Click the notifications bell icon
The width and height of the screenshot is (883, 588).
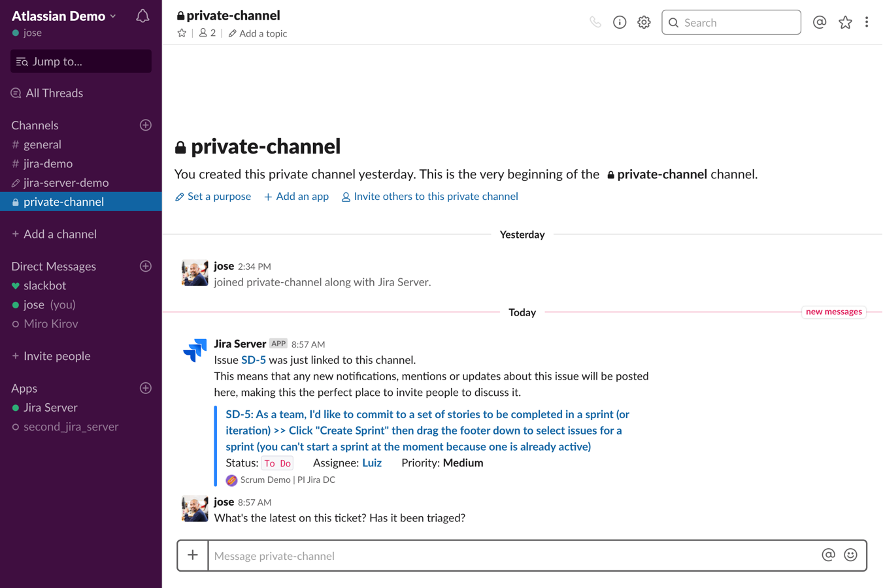pyautogui.click(x=142, y=16)
